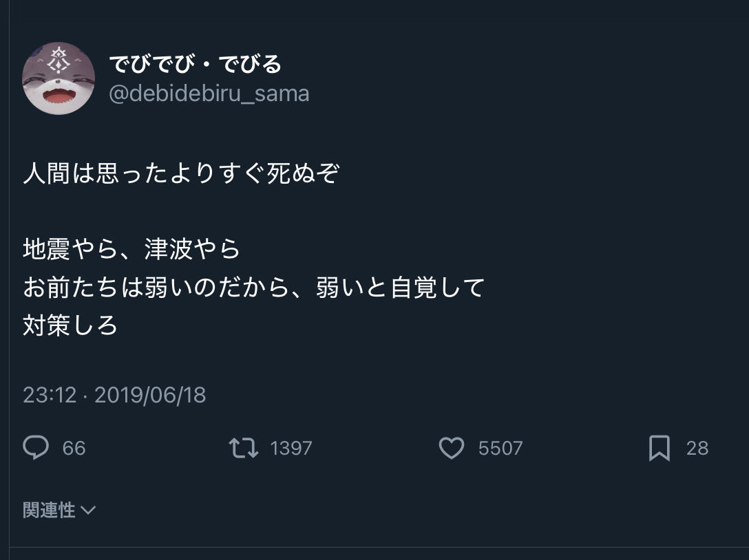Open the @debidebiru_sama handle link

pyautogui.click(x=209, y=94)
